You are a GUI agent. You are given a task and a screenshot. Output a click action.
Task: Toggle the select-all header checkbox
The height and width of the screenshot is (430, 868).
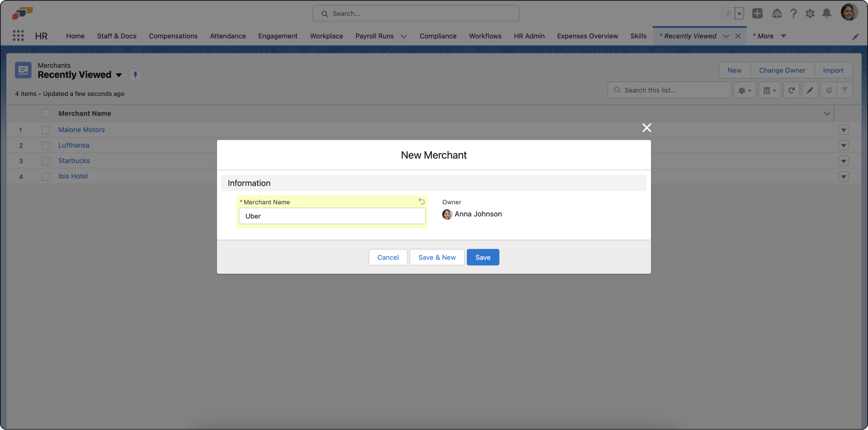[46, 113]
